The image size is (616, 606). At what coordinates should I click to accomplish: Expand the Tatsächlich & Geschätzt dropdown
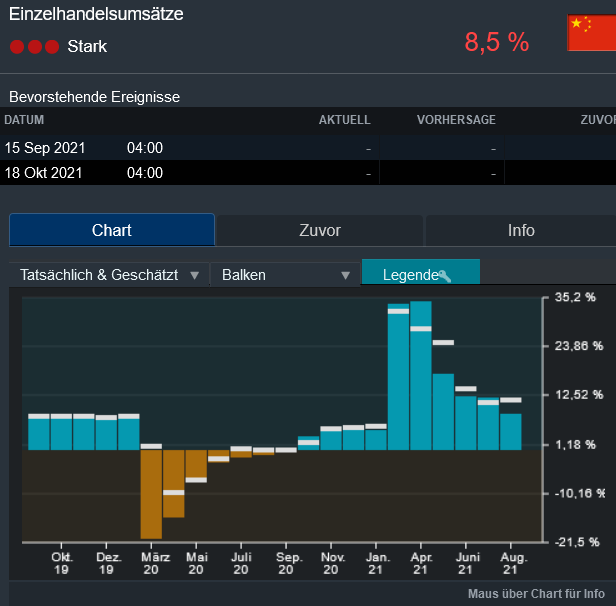[109, 275]
